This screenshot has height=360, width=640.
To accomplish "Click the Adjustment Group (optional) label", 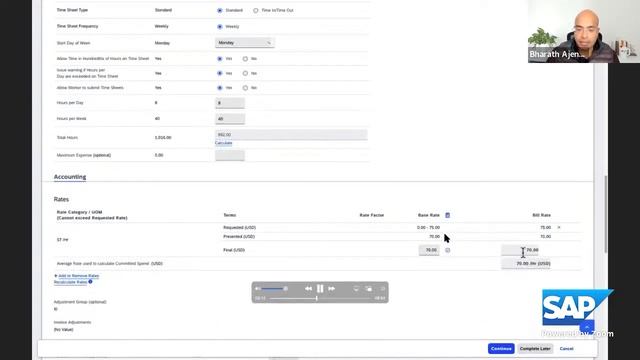I will click(x=80, y=302).
